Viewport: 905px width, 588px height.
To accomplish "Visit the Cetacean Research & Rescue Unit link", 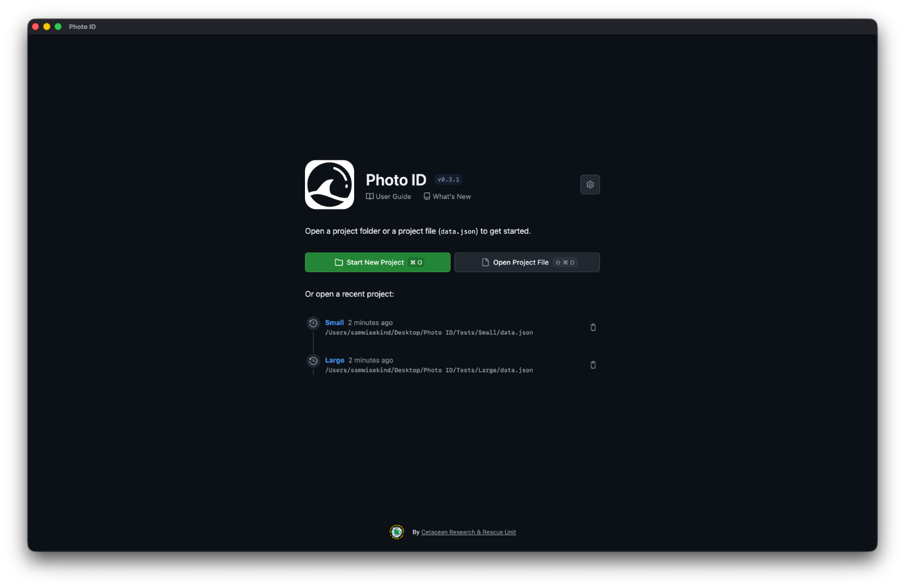I will point(468,532).
